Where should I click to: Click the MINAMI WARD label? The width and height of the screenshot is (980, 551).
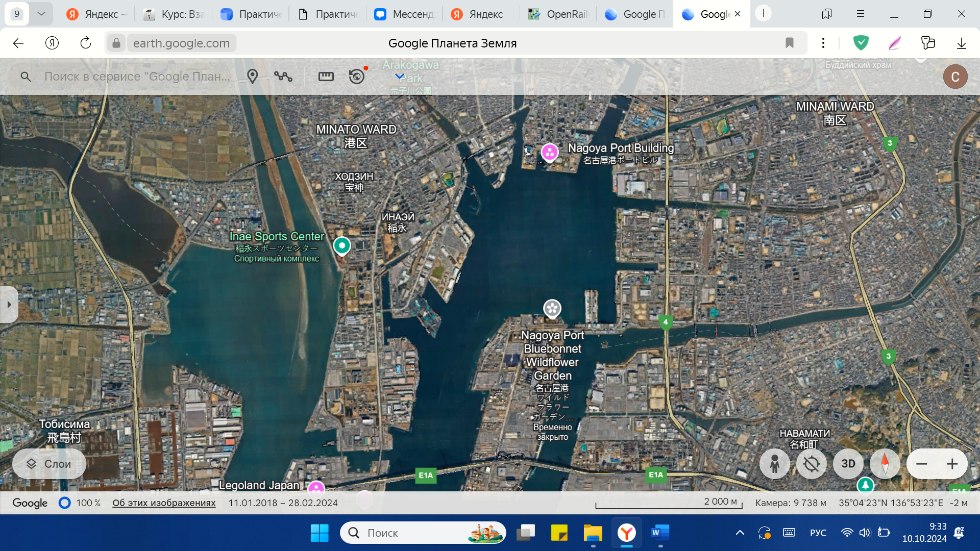tap(835, 107)
